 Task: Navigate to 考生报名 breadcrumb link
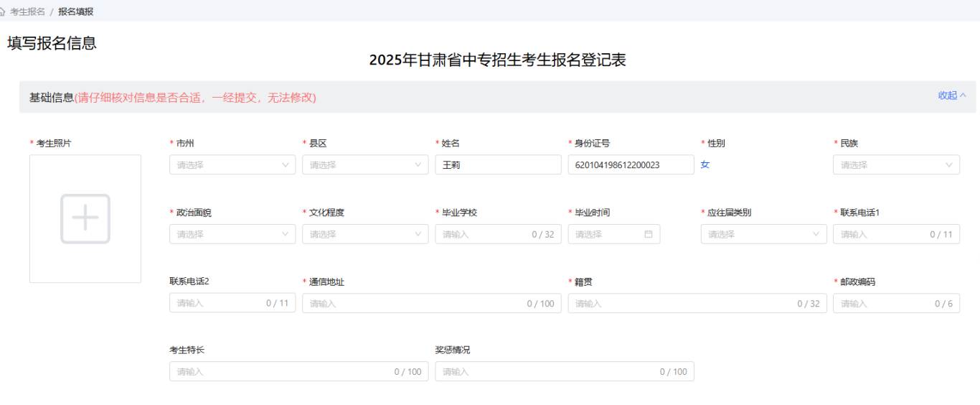coord(27,11)
